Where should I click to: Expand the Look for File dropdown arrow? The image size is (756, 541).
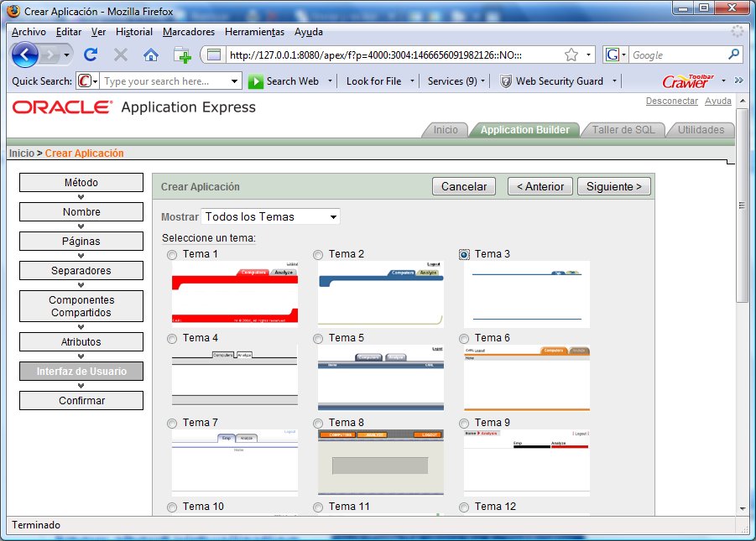coord(412,81)
